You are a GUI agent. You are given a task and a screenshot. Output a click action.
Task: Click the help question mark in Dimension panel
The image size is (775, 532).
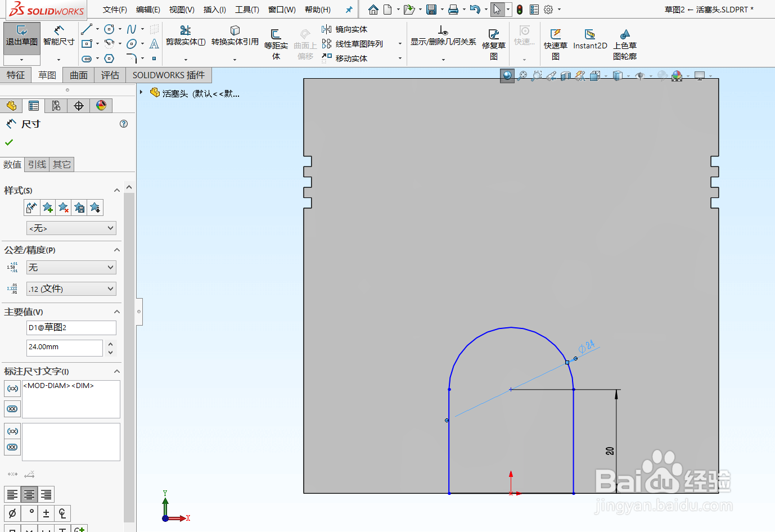123,124
